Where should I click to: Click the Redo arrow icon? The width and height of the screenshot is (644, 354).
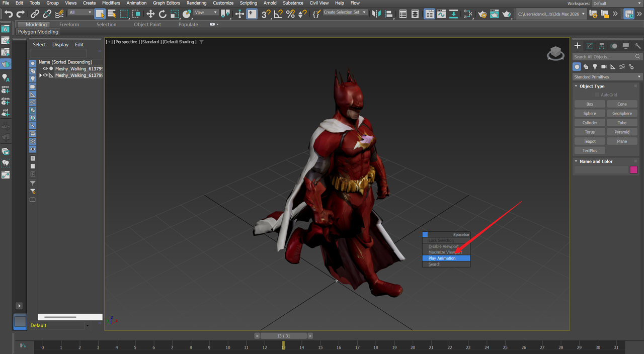(x=21, y=14)
